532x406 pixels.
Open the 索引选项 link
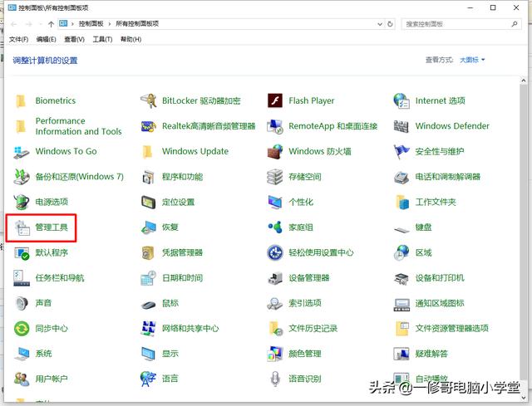pyautogui.click(x=305, y=303)
